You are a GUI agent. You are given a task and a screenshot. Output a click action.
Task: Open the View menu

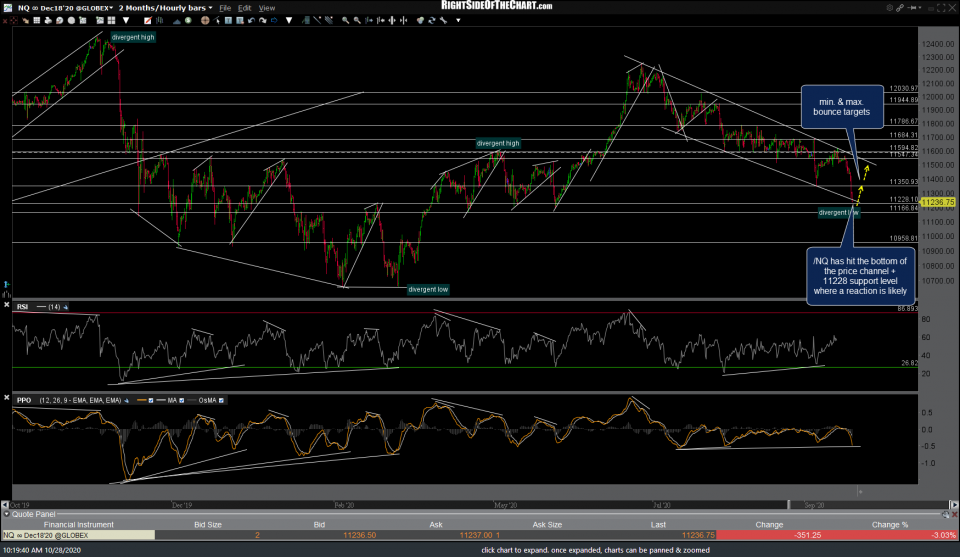coord(266,8)
